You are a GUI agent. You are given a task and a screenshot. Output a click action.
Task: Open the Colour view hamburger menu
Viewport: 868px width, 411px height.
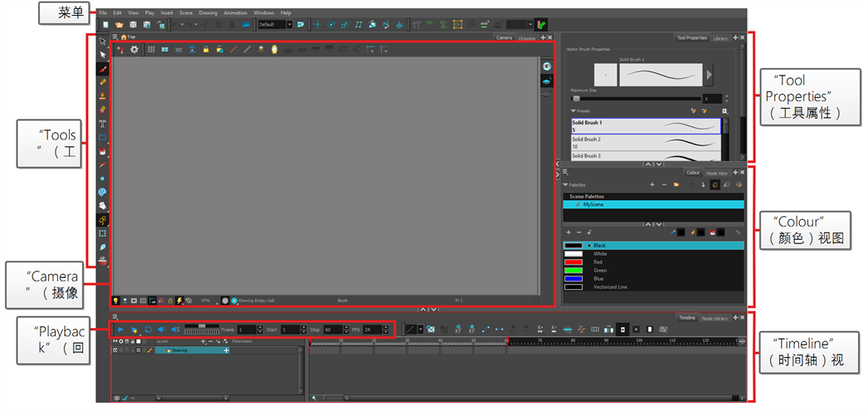click(x=565, y=172)
